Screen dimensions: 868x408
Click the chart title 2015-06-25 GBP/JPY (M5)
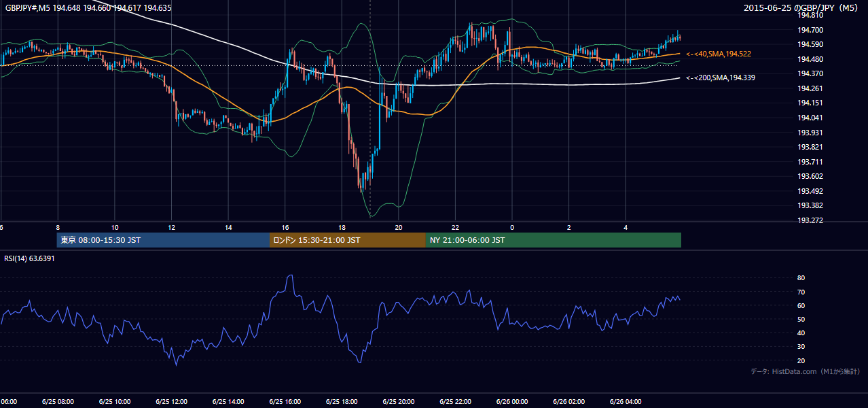[801, 7]
